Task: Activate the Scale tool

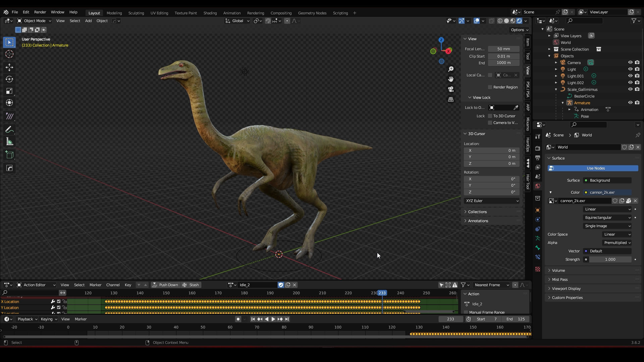Action: click(9, 91)
